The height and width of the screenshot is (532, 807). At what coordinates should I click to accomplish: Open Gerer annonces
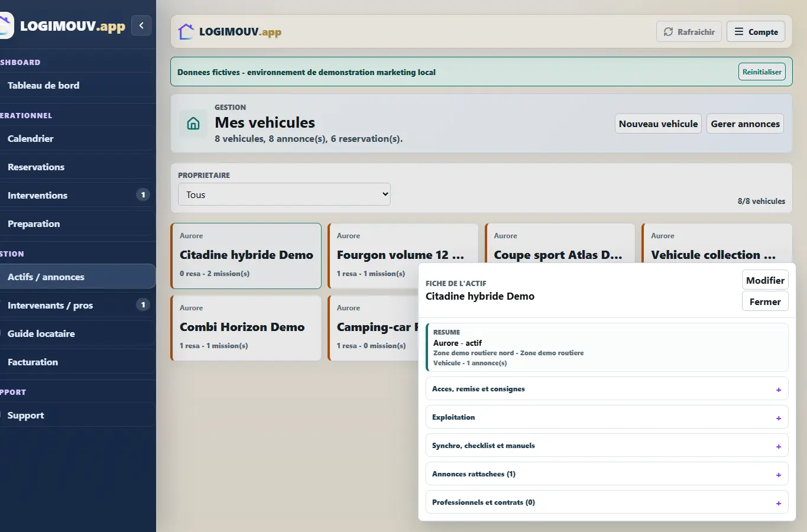pyautogui.click(x=745, y=124)
